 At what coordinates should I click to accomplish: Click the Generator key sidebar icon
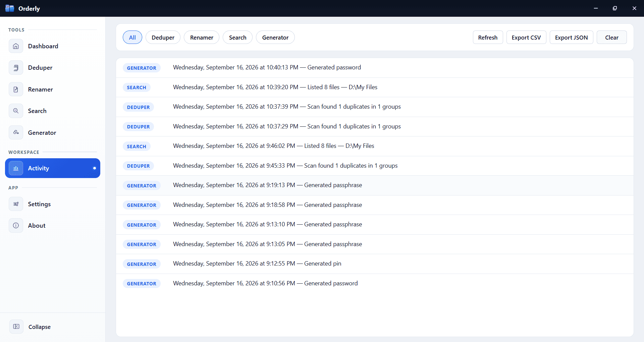[16, 133]
